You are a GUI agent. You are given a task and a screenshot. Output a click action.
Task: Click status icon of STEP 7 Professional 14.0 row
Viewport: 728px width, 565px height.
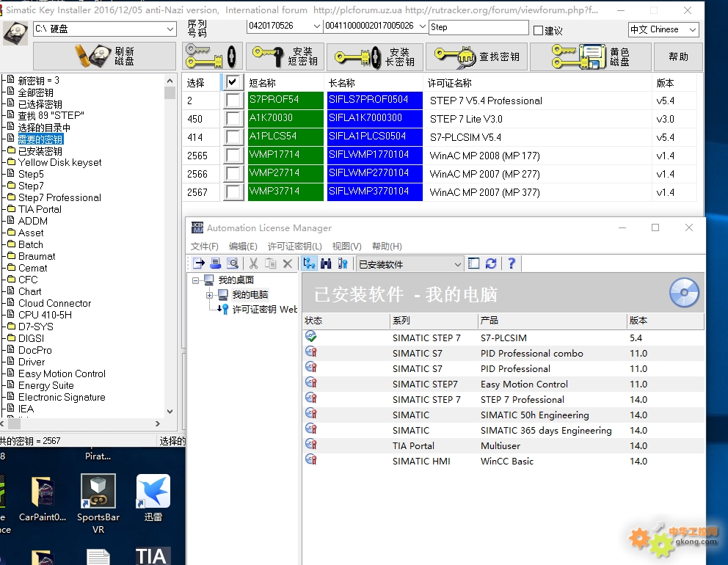coord(311,398)
